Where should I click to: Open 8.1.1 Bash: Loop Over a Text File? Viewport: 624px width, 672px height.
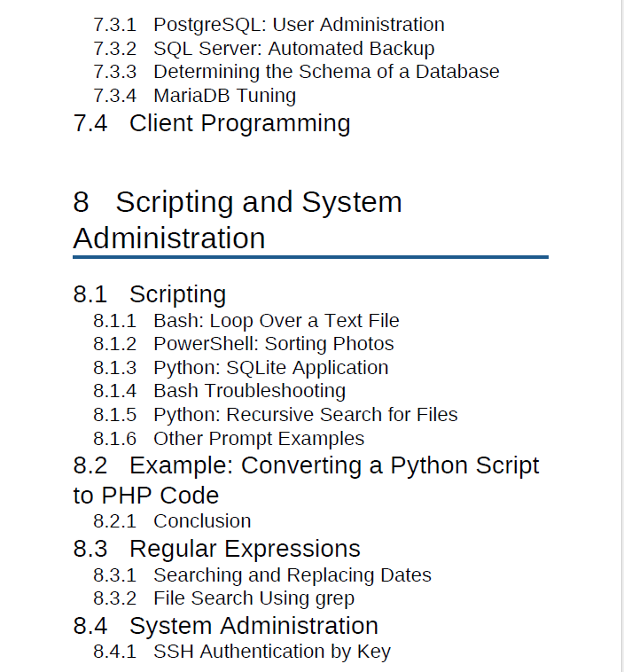(246, 321)
